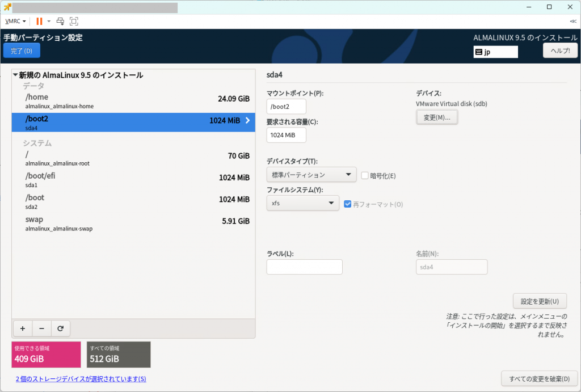This screenshot has width=581, height=392.
Task: Collapse the VMRC toolbar with the double chevron
Action: point(573,22)
